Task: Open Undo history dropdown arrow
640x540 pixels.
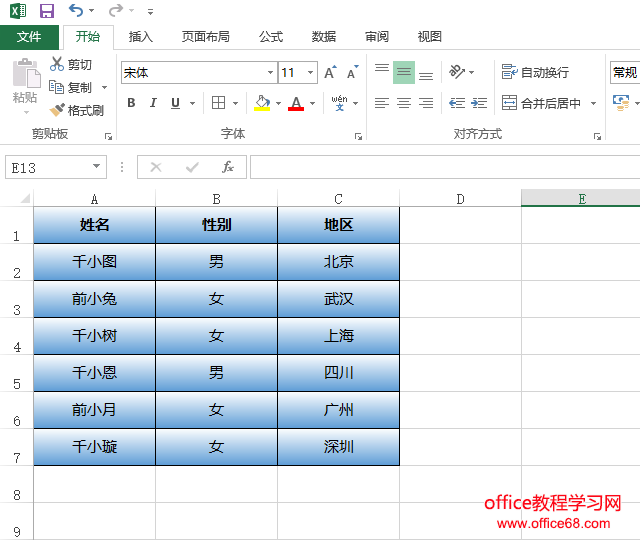Action: click(x=91, y=10)
